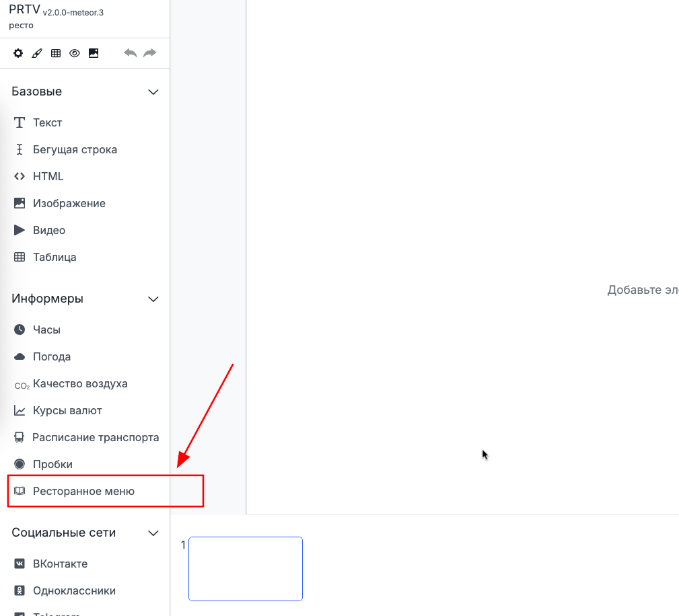
Task: Add the Ресторанное меню informer
Action: tap(83, 491)
